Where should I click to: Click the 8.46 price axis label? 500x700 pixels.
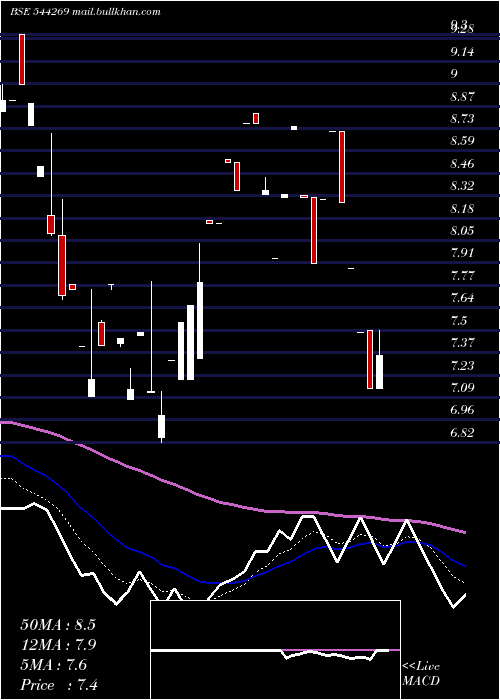point(462,164)
